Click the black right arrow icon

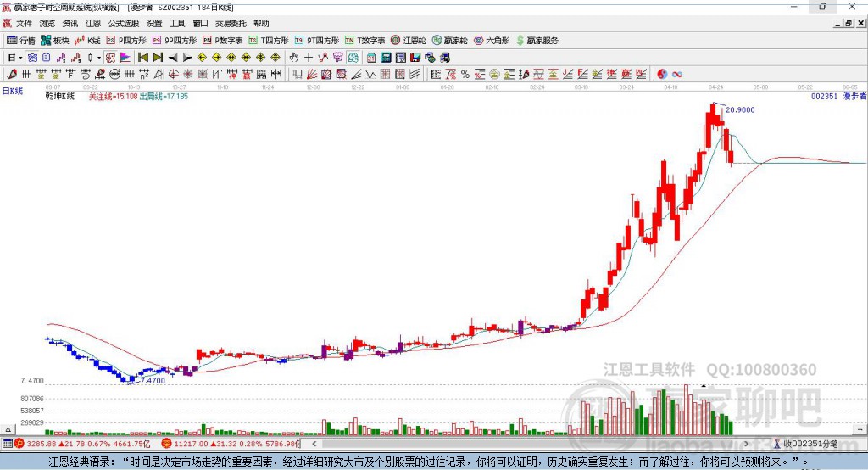(x=187, y=58)
